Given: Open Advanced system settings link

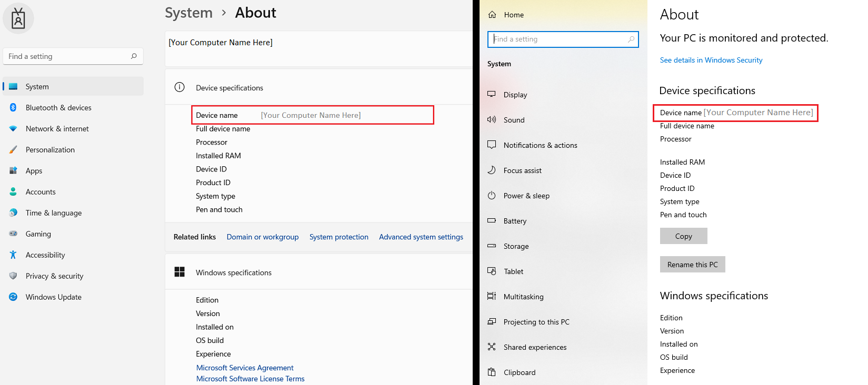Looking at the screenshot, I should [x=421, y=237].
